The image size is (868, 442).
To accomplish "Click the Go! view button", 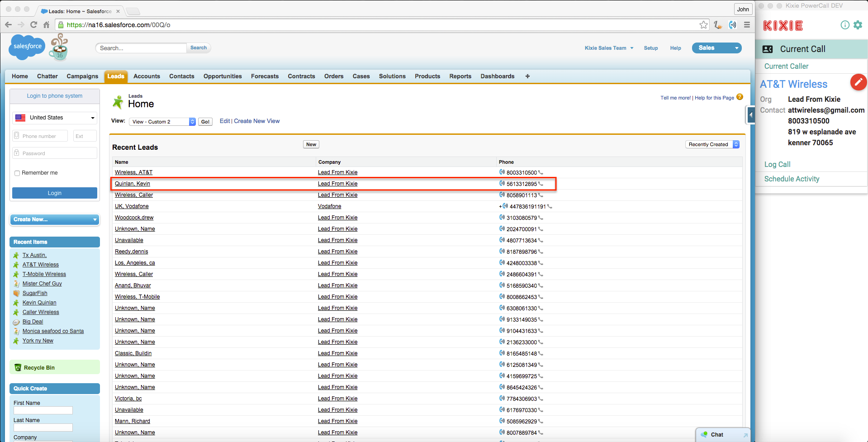I will click(205, 122).
